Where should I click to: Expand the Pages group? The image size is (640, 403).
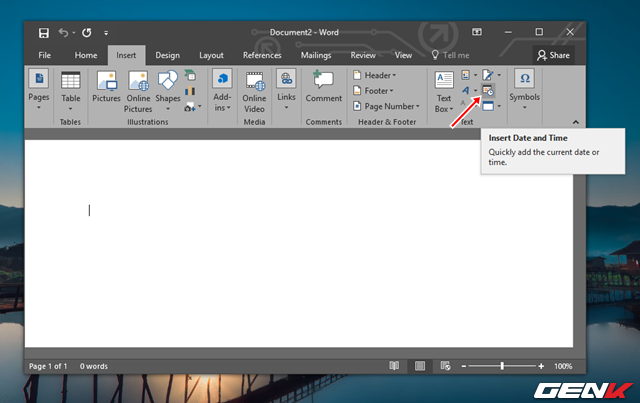click(39, 90)
